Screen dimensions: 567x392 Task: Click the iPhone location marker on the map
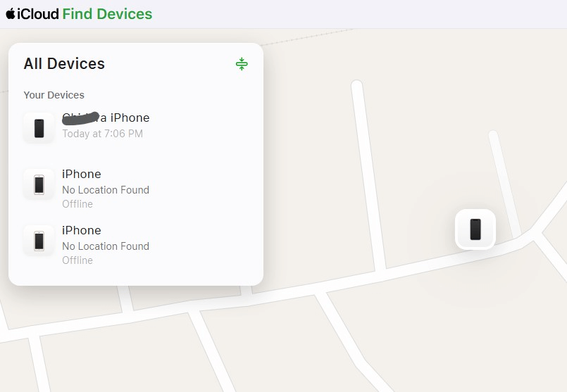pyautogui.click(x=475, y=229)
